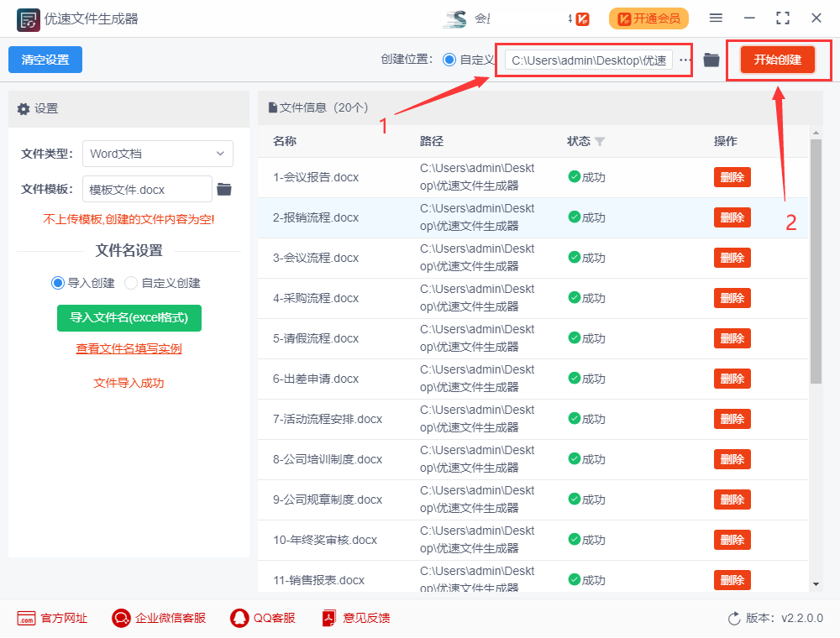Delete the 2-报销流程.docx row
The width and height of the screenshot is (840, 638).
[732, 217]
